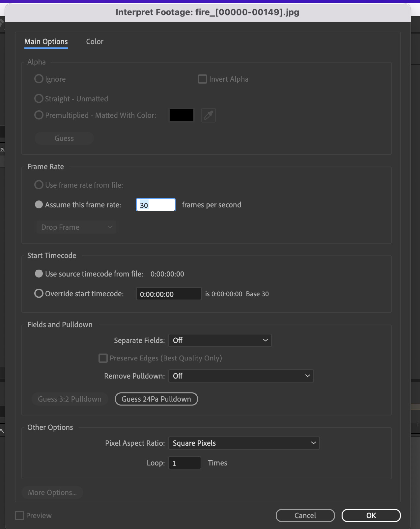This screenshot has width=420, height=529.
Task: Switch to the Main Options tab
Action: [46, 41]
